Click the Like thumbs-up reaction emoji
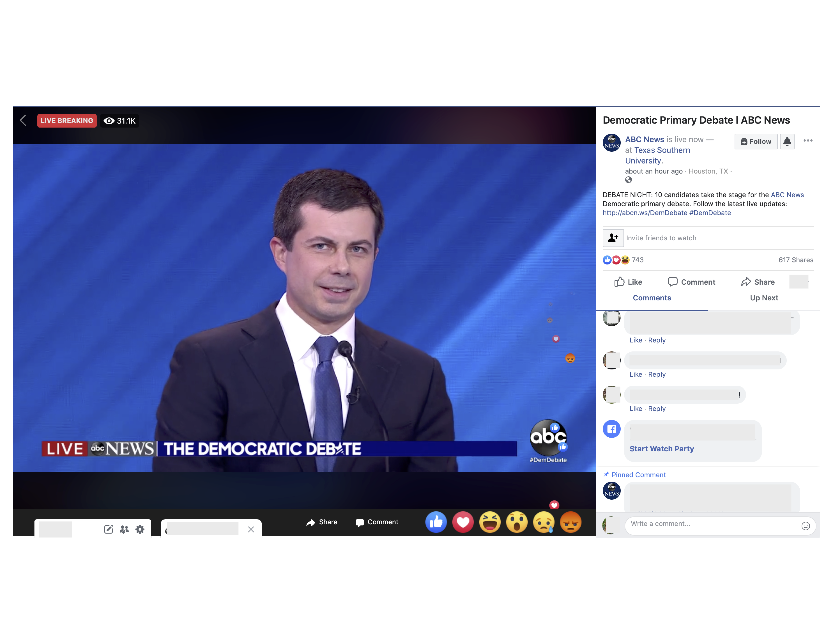The height and width of the screenshot is (644, 833). (436, 522)
